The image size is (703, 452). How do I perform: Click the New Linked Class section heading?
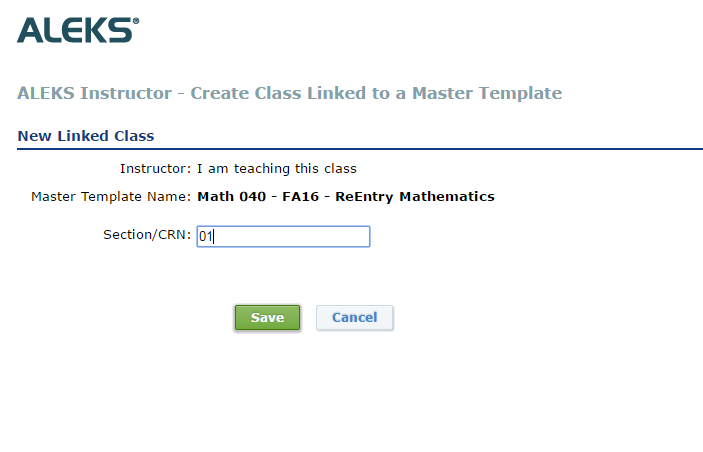[x=86, y=136]
